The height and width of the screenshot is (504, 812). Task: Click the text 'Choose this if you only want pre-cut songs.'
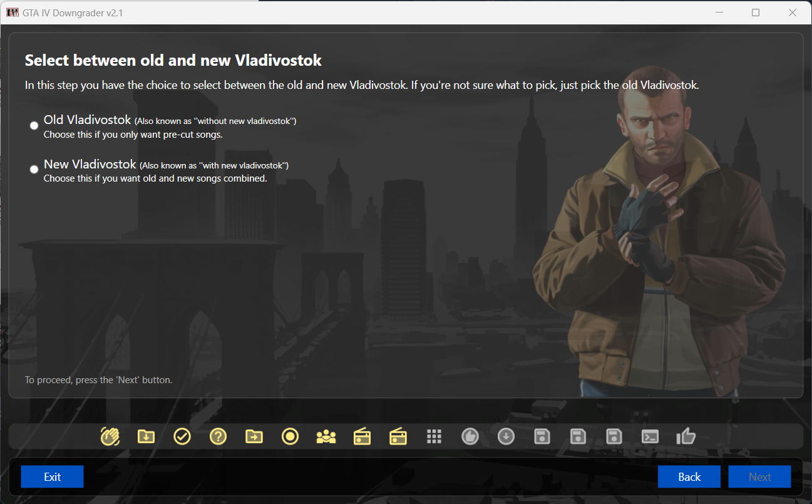tap(133, 135)
